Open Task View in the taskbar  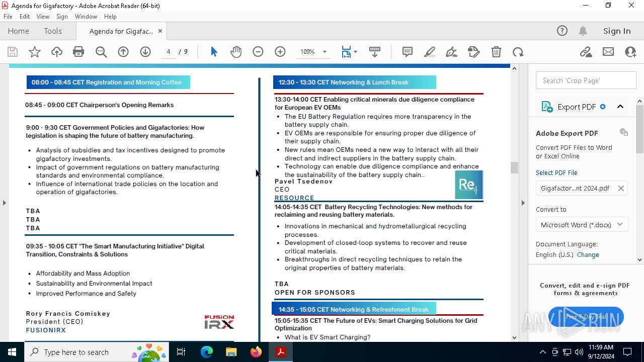182,352
